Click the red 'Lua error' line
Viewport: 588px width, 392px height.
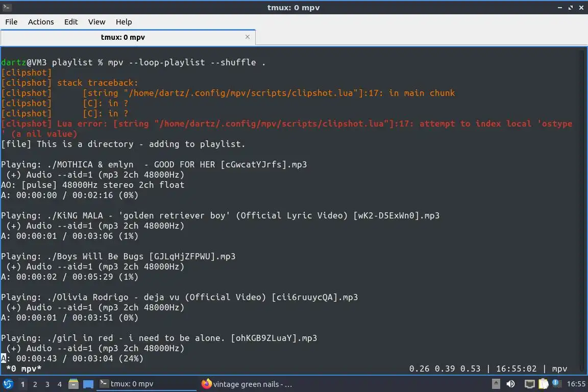(287, 129)
